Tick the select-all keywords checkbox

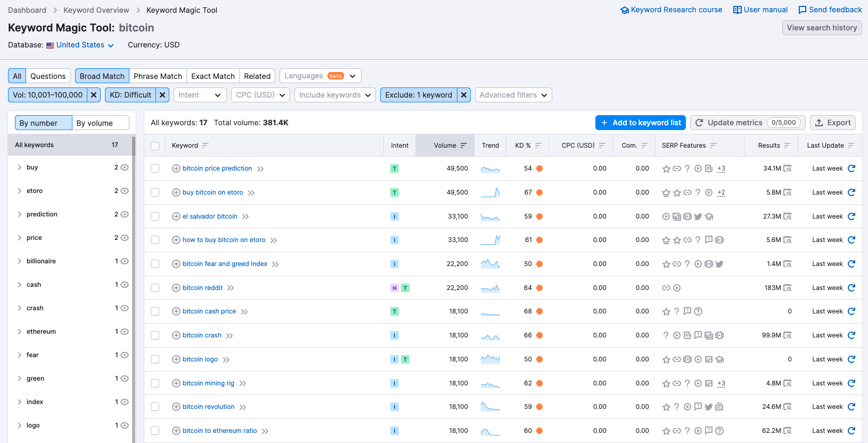click(x=155, y=146)
